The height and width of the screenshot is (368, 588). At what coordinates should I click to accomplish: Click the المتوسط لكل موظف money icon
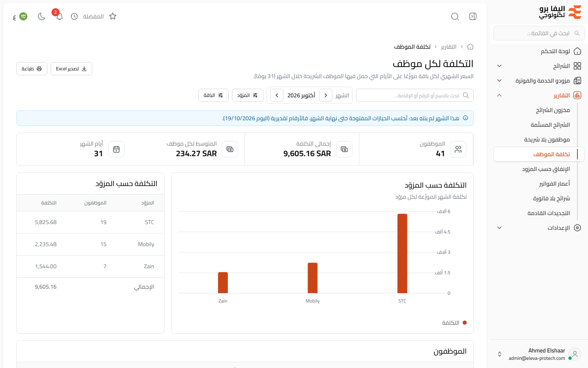point(230,149)
